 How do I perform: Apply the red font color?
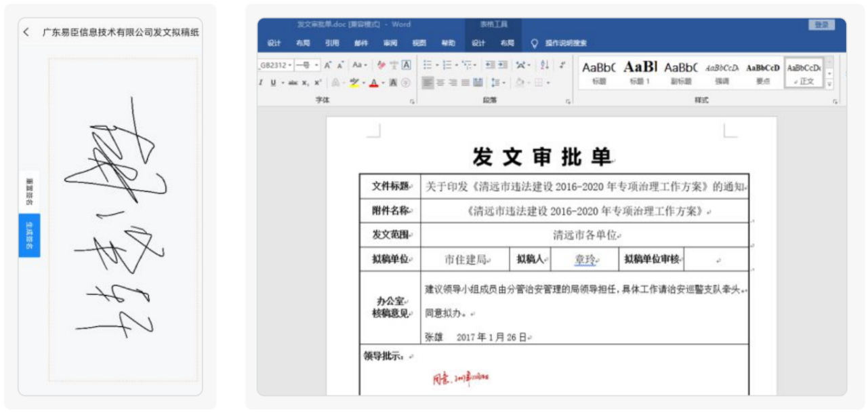pyautogui.click(x=373, y=83)
